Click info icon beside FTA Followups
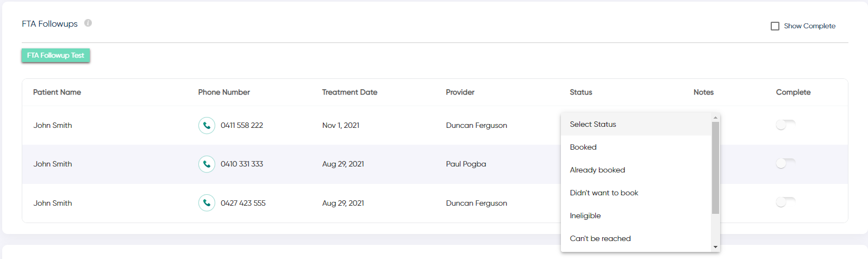The width and height of the screenshot is (868, 259). click(88, 23)
